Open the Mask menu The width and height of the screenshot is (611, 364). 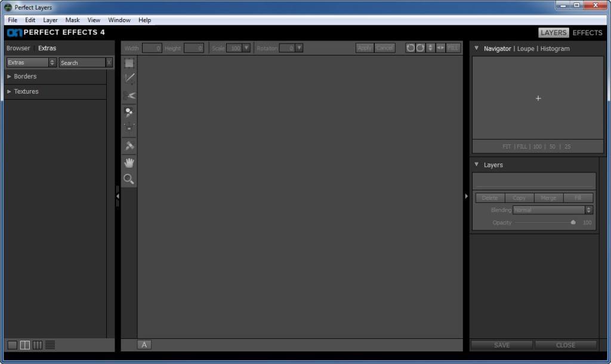coord(72,20)
